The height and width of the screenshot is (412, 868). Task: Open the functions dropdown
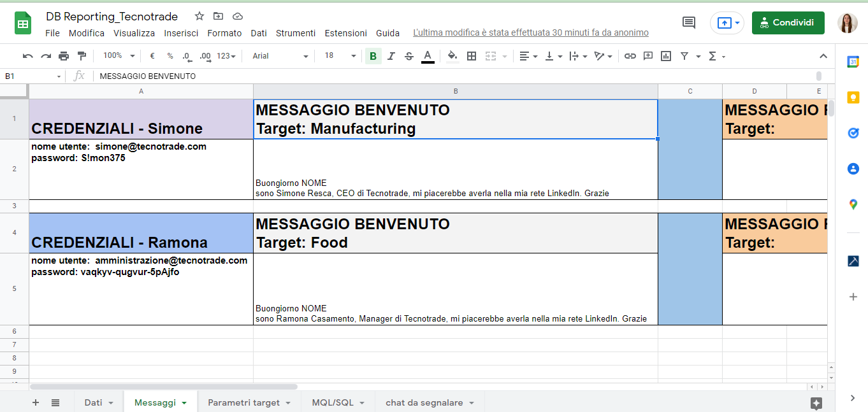tap(717, 56)
